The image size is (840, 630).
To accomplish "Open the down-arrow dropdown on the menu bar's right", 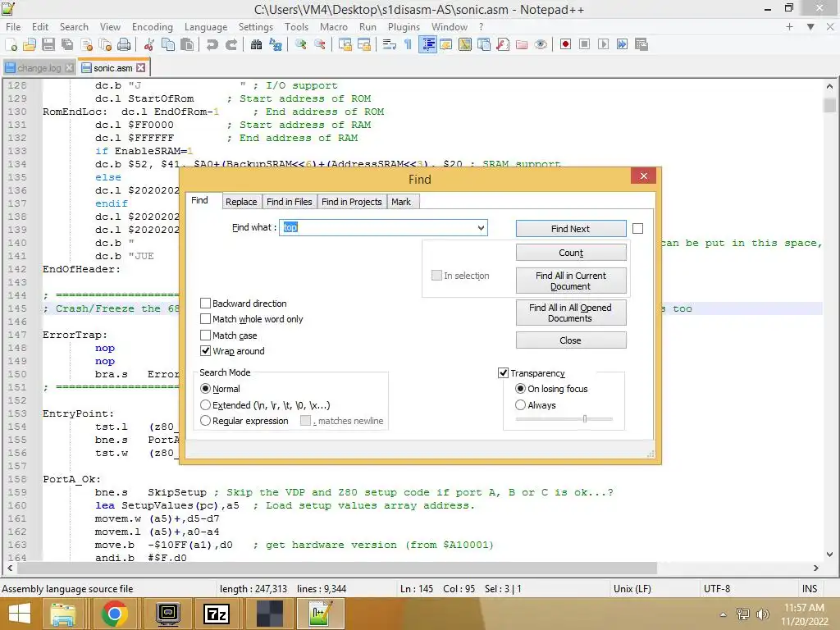I will pyautogui.click(x=810, y=27).
